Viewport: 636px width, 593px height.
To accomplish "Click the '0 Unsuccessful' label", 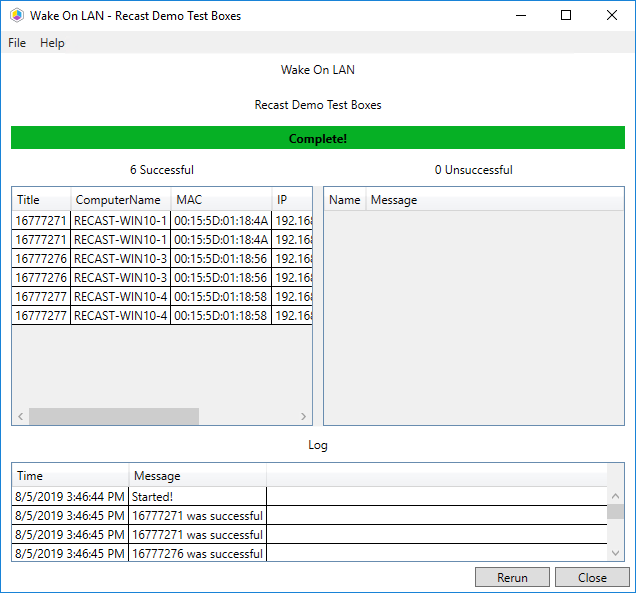I will click(473, 170).
